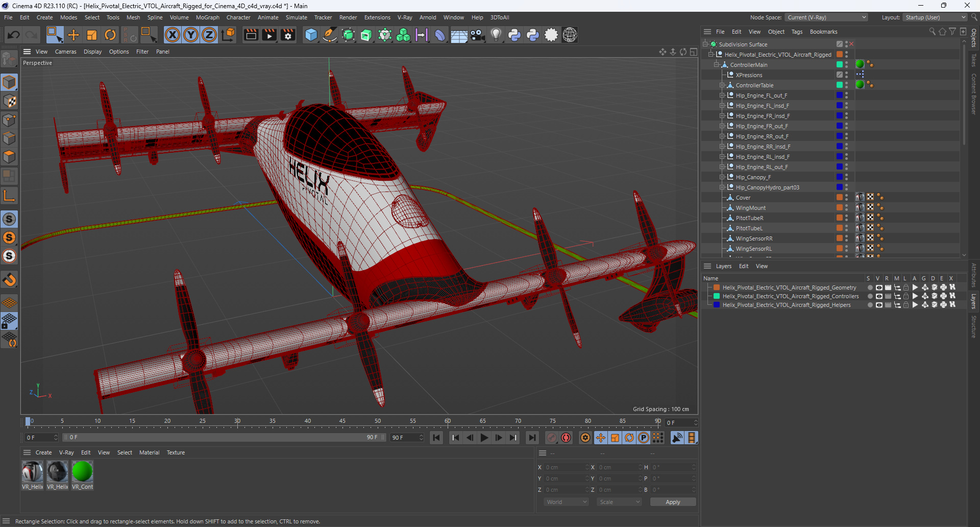Click the Make Editable icon
The width and height of the screenshot is (980, 527).
9,60
